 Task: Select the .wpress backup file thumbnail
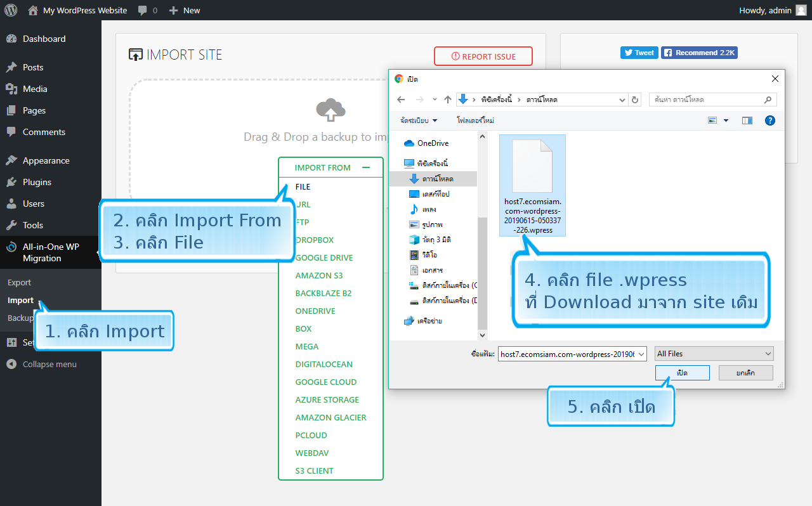point(533,185)
